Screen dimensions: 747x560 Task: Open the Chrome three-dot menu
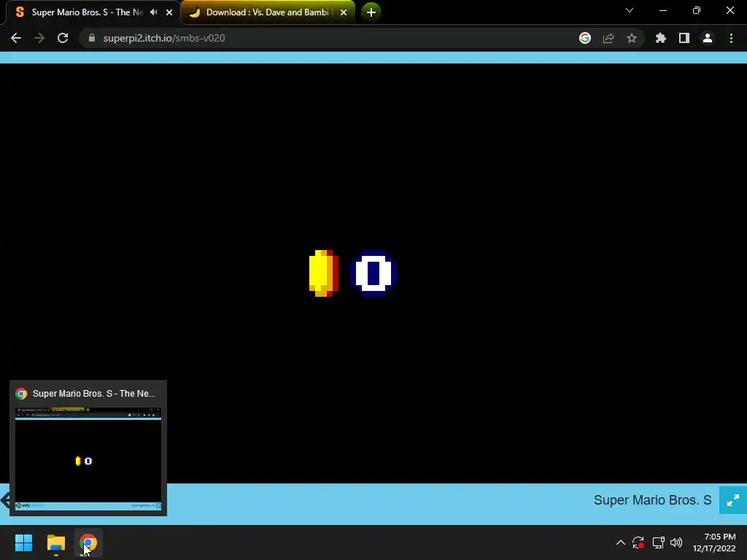731,38
